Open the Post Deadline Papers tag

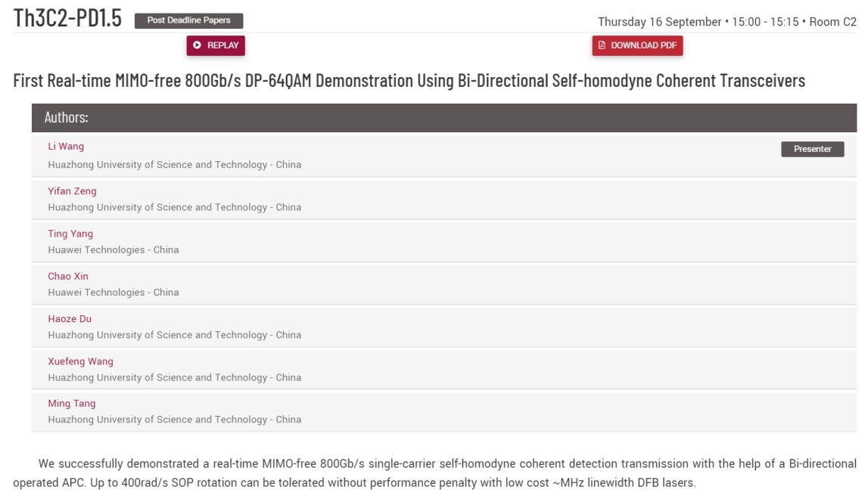pos(188,20)
